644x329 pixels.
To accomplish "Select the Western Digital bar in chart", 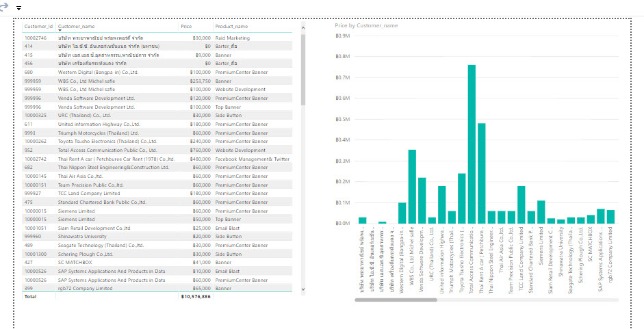I will (x=402, y=213).
